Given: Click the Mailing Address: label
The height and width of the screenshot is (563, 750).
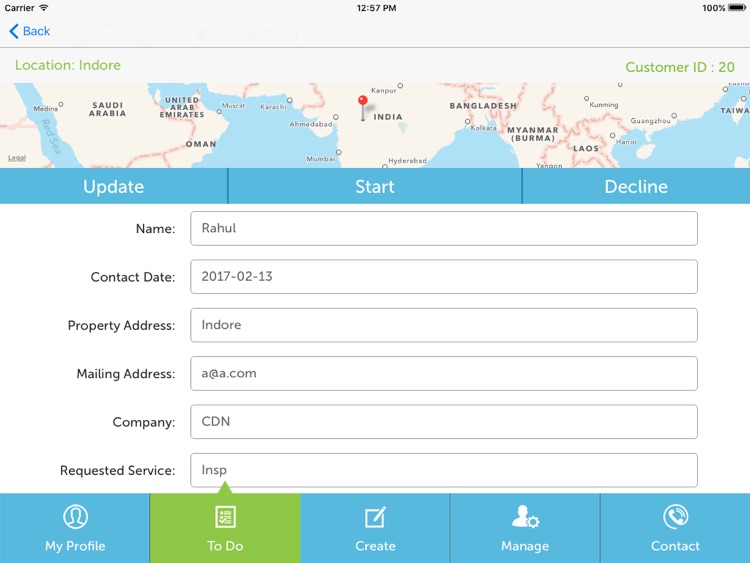Looking at the screenshot, I should pyautogui.click(x=126, y=374).
